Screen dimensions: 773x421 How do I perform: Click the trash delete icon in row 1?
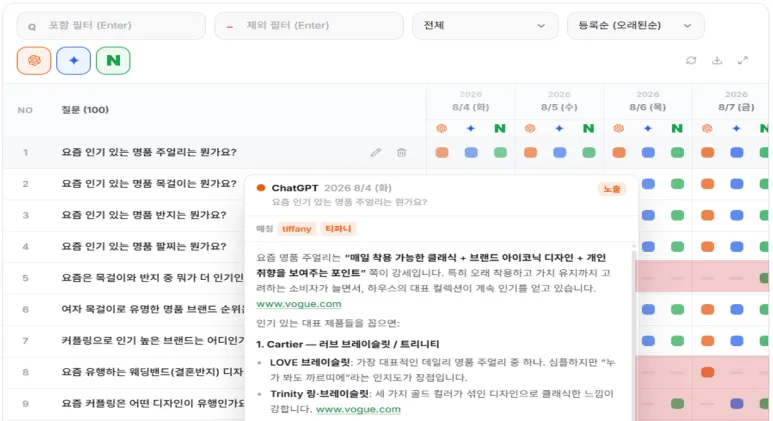coord(401,152)
